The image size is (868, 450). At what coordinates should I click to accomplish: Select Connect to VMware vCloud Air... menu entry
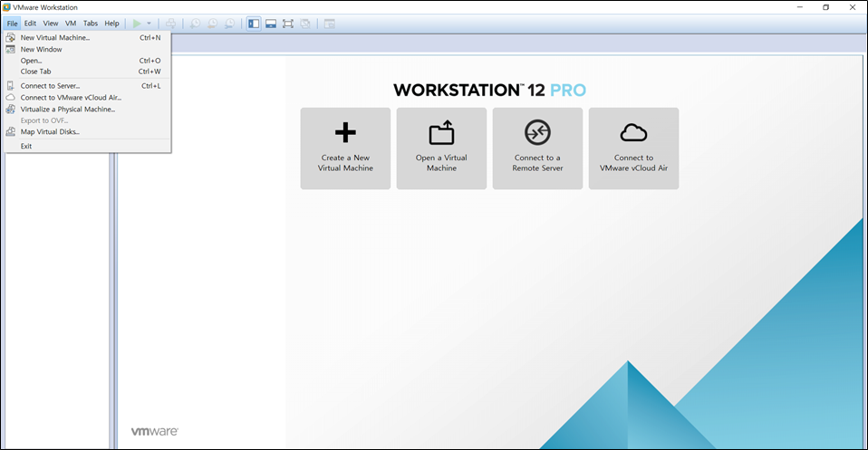pos(88,98)
